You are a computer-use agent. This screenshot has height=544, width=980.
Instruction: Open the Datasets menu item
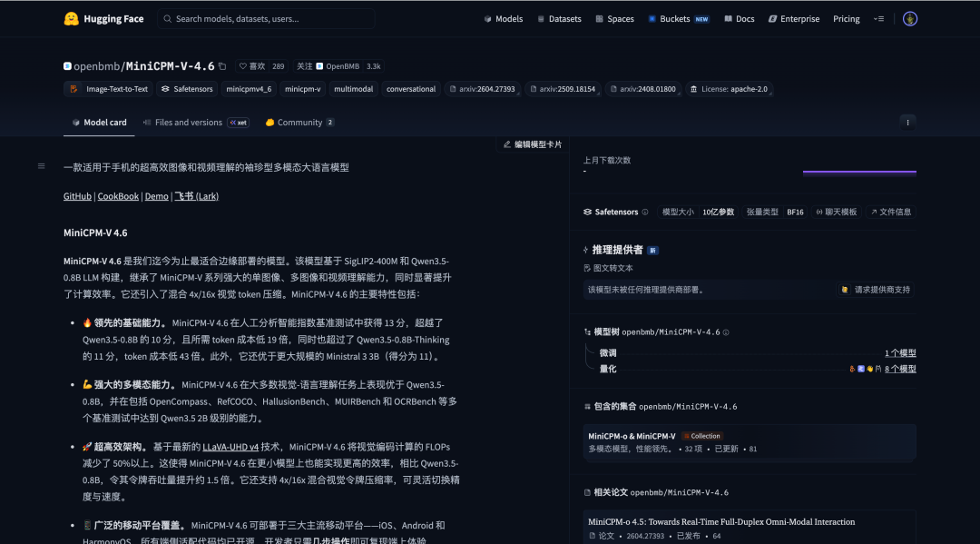coord(559,19)
